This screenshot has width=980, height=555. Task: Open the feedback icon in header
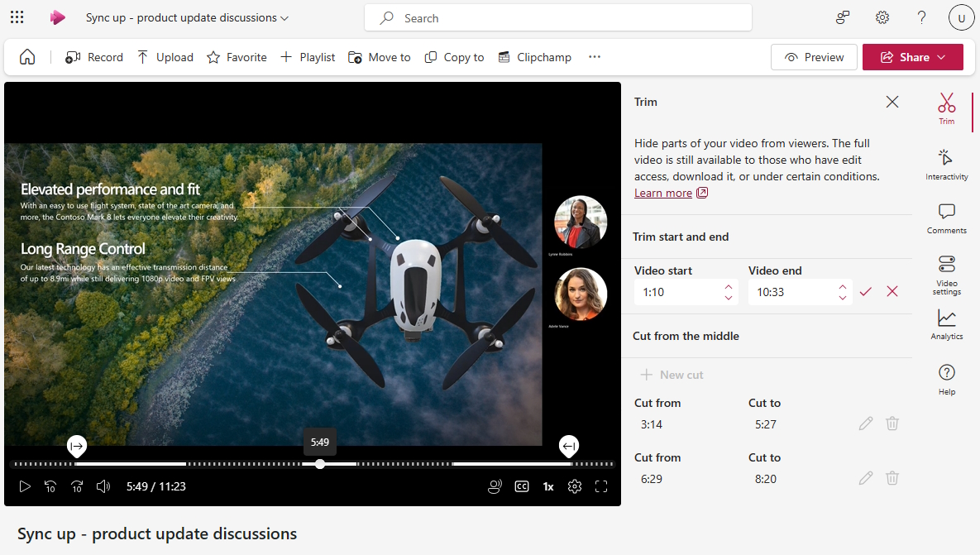(x=843, y=17)
